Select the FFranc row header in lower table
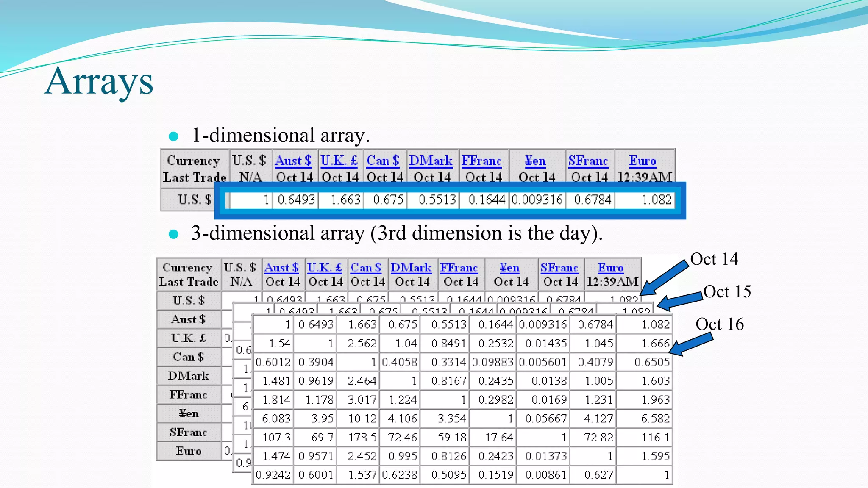This screenshot has height=488, width=868. (189, 395)
